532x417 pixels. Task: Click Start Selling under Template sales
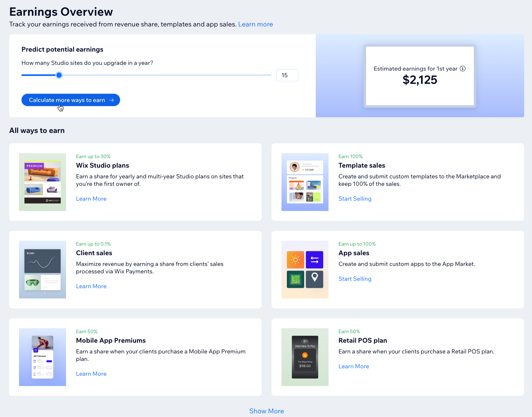click(355, 199)
